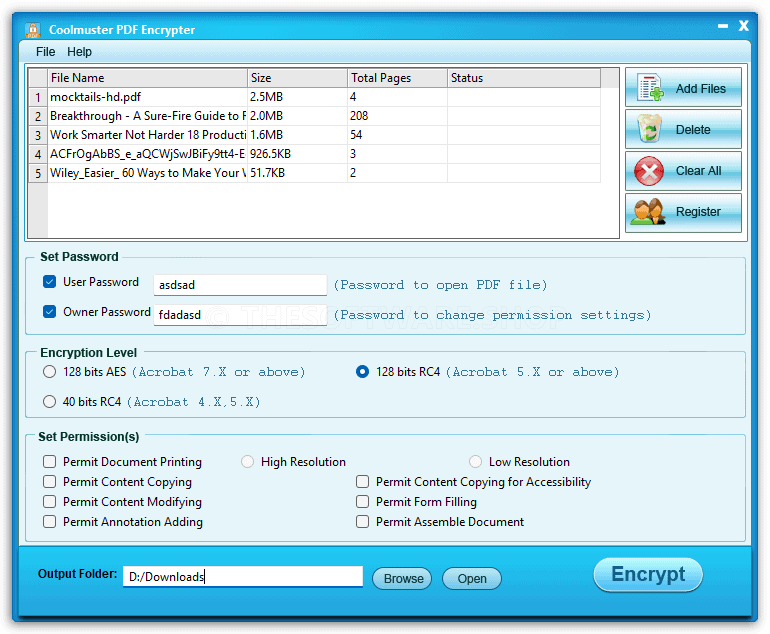Click row number 3 header

[38, 135]
